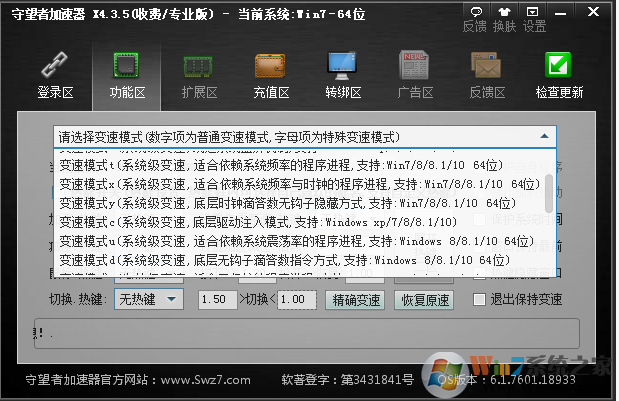Close the 守望者加速器 window
The height and width of the screenshot is (401, 619).
click(x=593, y=12)
